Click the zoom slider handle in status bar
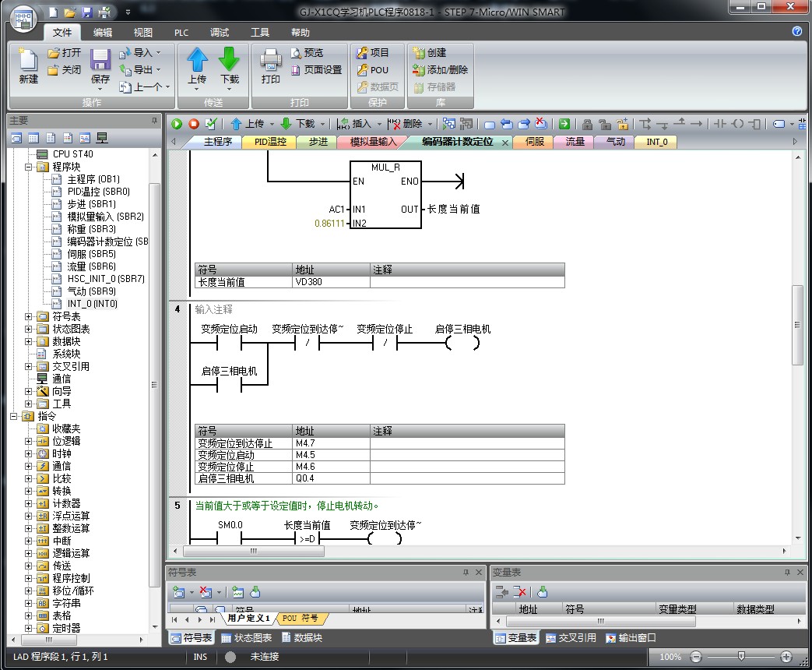 click(741, 657)
